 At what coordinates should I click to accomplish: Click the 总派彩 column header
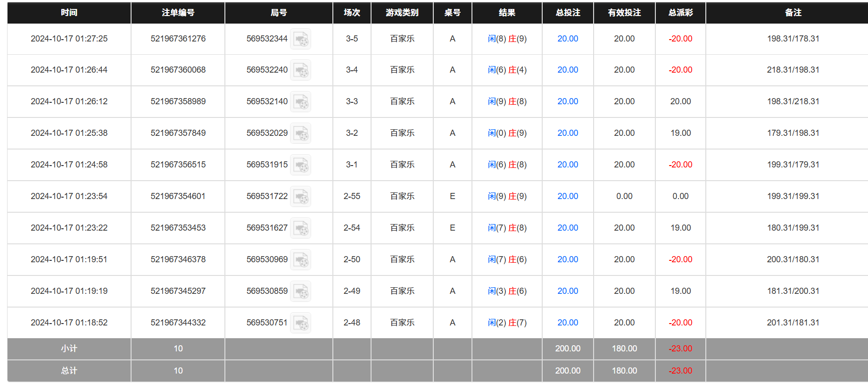click(680, 13)
